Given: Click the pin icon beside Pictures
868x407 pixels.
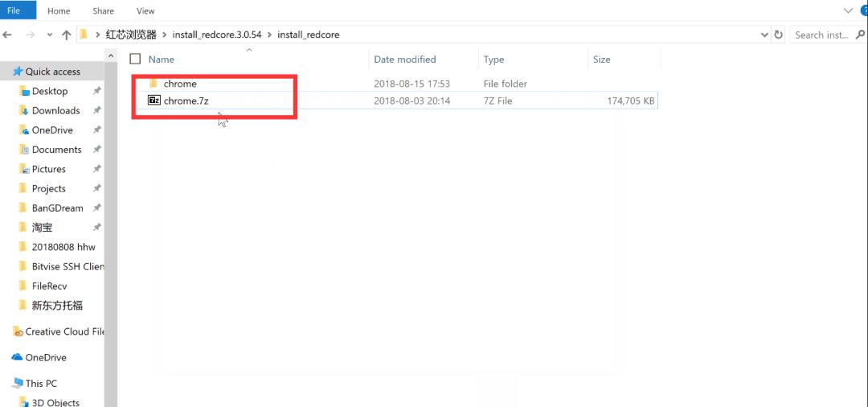Looking at the screenshot, I should coord(97,169).
